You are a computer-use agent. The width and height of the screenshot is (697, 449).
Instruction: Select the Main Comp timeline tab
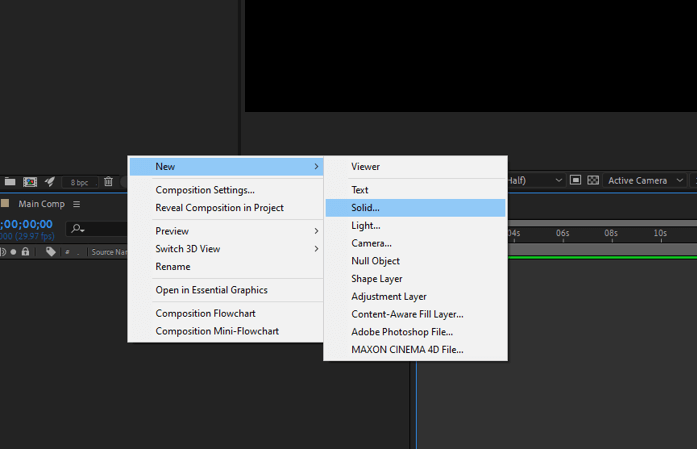click(41, 204)
